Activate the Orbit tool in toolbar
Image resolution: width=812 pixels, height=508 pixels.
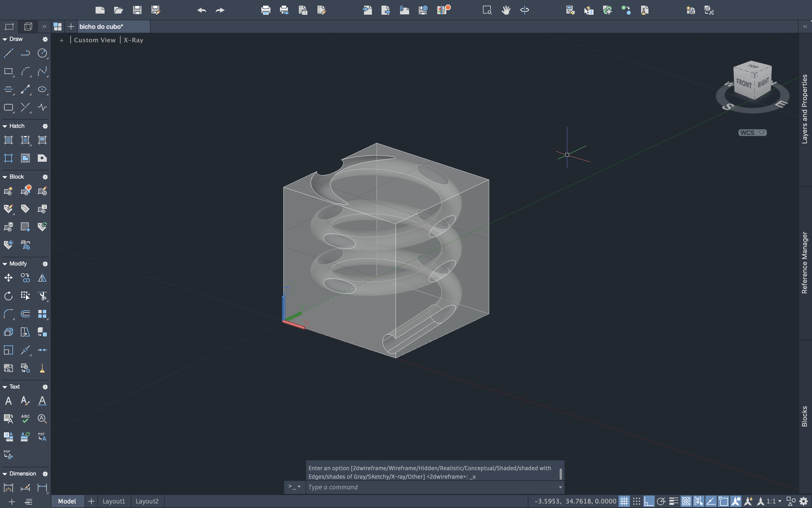pyautogui.click(x=525, y=10)
